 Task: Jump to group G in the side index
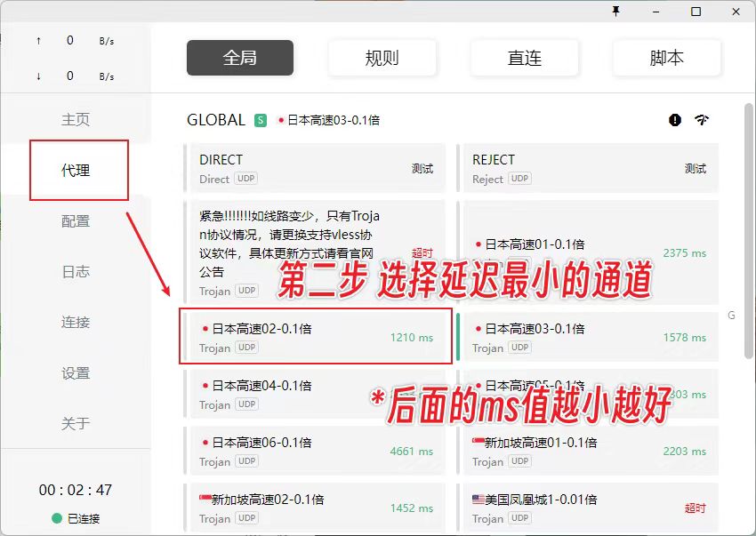[x=731, y=316]
